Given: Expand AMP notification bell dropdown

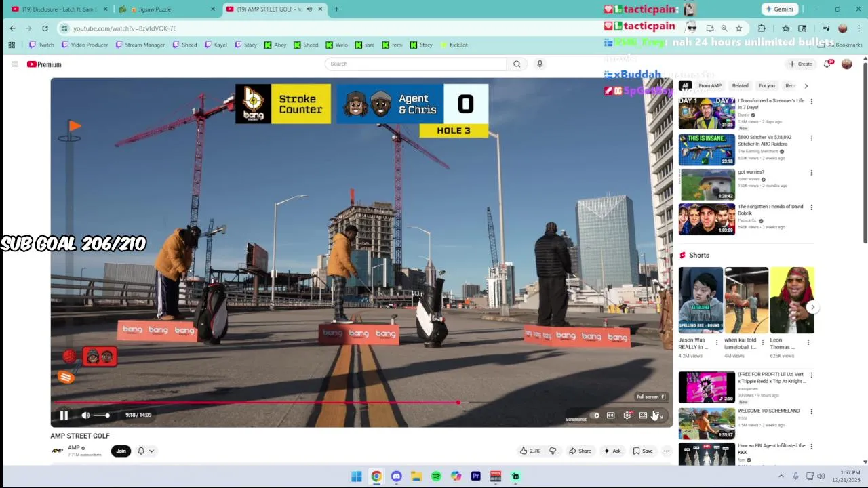Looking at the screenshot, I should [x=146, y=451].
